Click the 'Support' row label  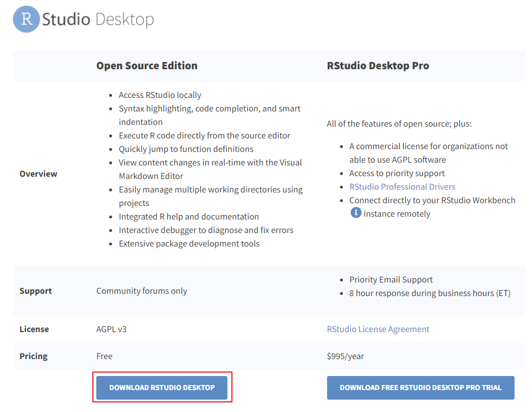(x=35, y=291)
